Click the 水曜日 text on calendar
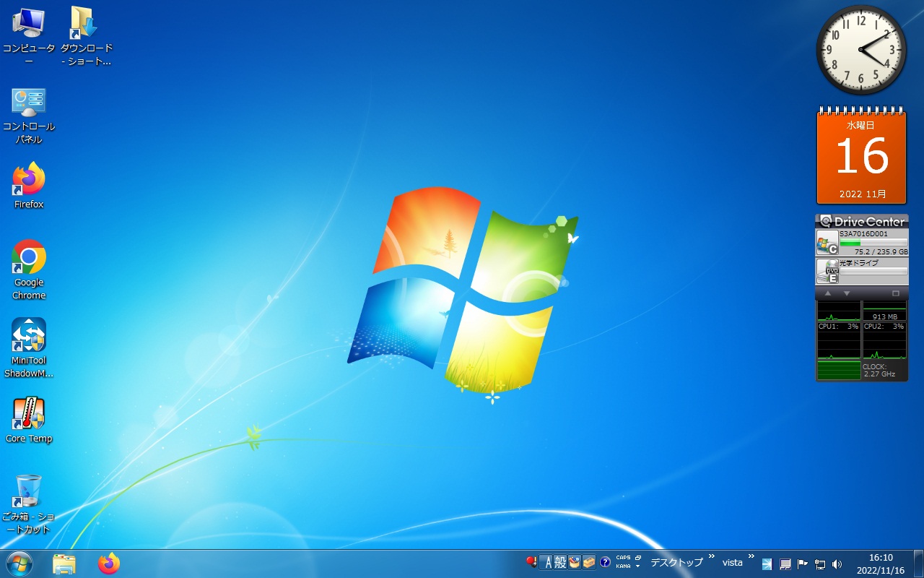Screen dimensions: 924x578 pyautogui.click(x=861, y=125)
